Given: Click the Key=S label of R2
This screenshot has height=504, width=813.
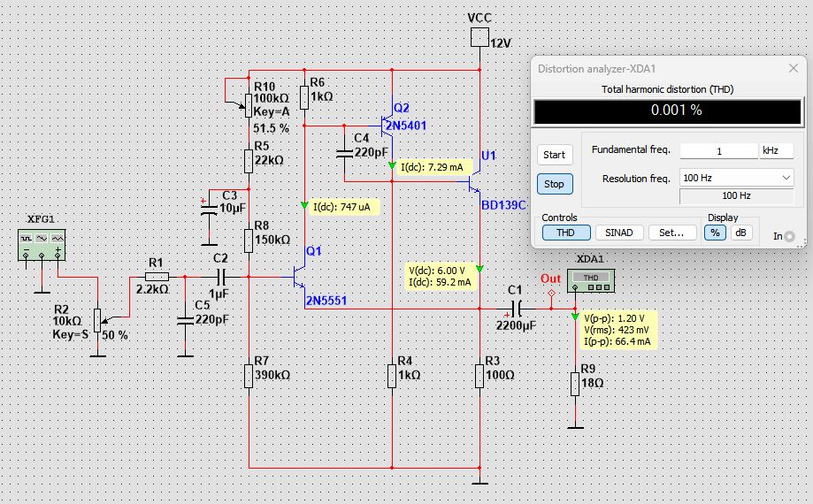Looking at the screenshot, I should pos(71,334).
